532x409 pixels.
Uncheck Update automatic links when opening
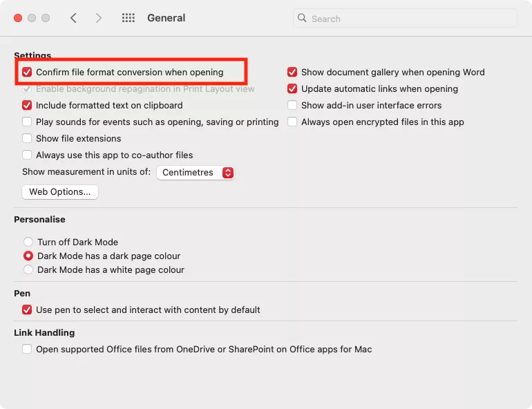pyautogui.click(x=292, y=88)
